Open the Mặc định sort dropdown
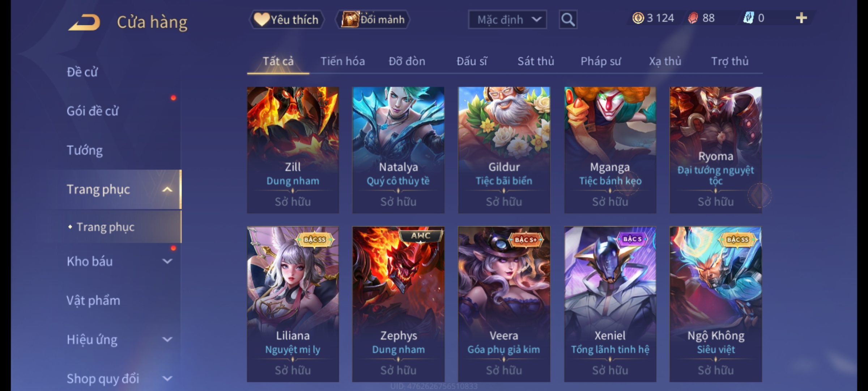This screenshot has height=391, width=868. (x=507, y=20)
